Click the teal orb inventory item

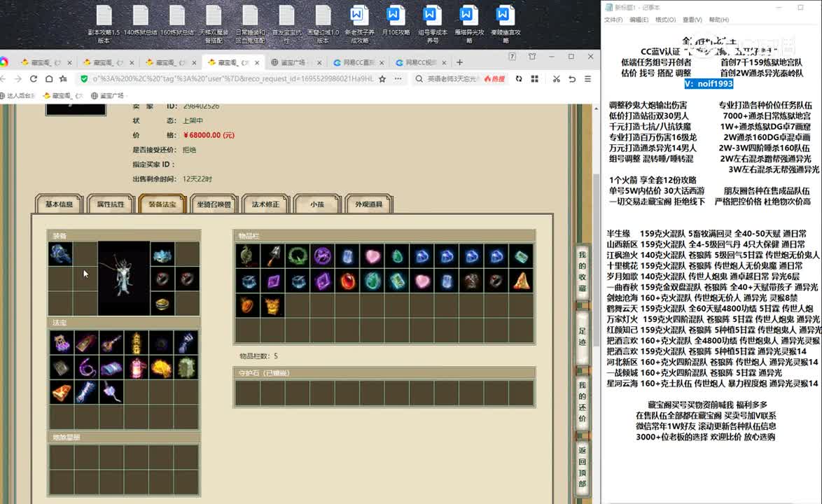tap(372, 281)
